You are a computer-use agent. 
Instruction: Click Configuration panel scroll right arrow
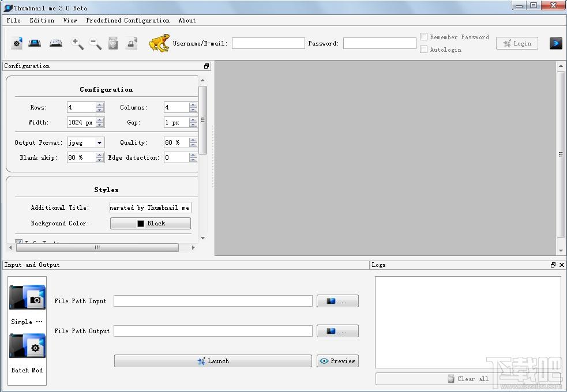[x=193, y=247]
